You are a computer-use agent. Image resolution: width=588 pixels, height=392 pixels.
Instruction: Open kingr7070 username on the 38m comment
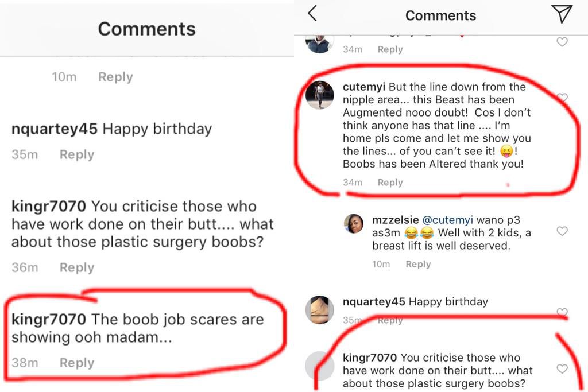pyautogui.click(x=49, y=319)
